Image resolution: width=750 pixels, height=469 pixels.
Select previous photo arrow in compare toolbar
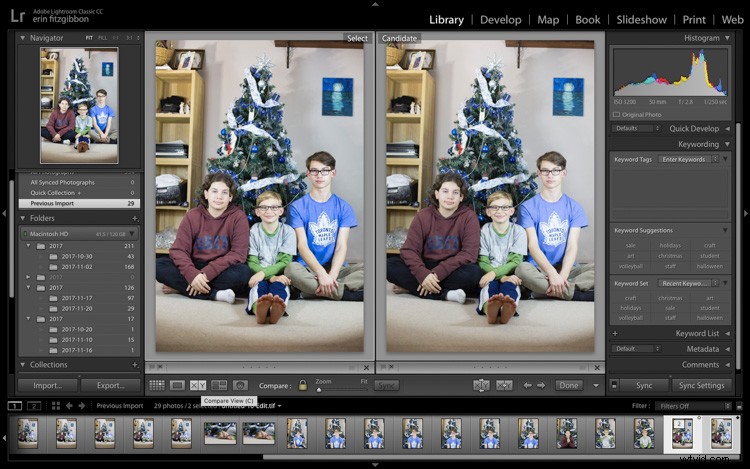pos(527,385)
